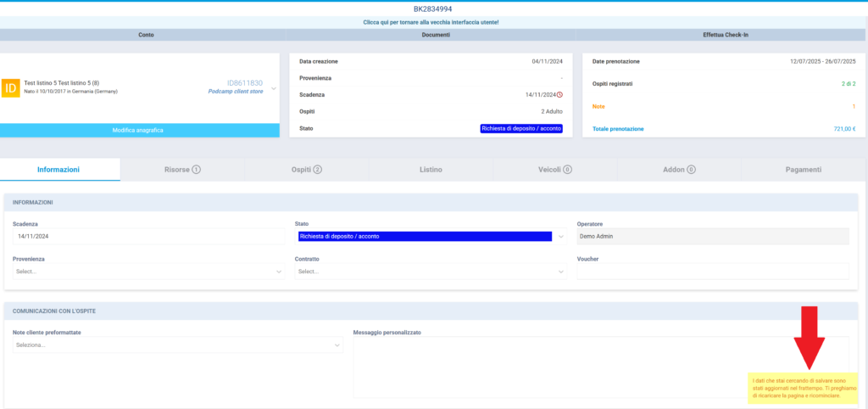Open the Contratto dropdown
This screenshot has height=409, width=868.
click(431, 272)
